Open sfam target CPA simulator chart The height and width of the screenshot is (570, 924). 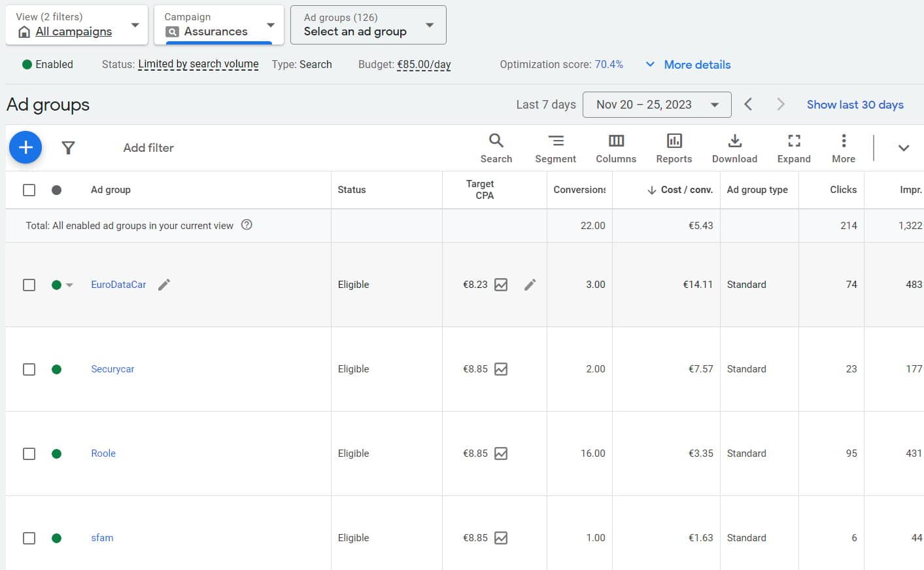click(501, 538)
